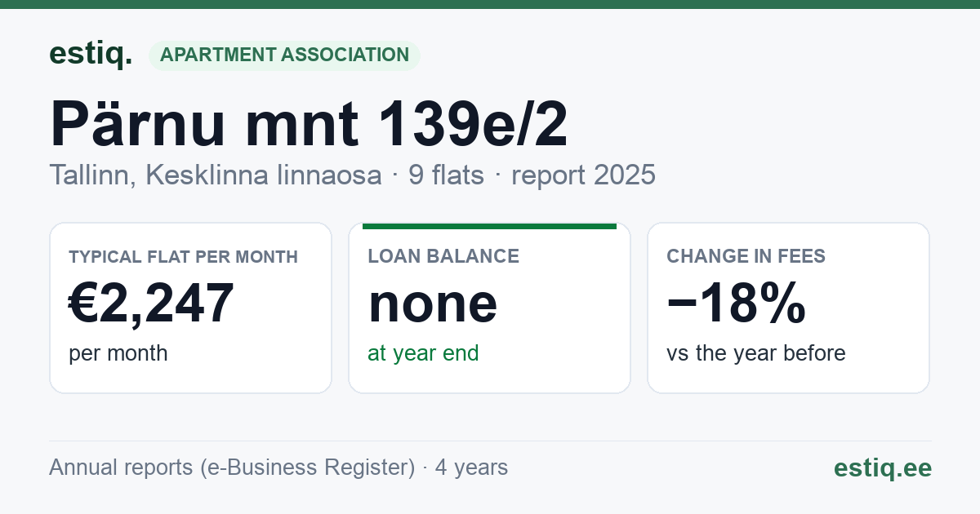Viewport: 980px width, 514px height.
Task: Click the 'at year end' green text
Action: [423, 353]
